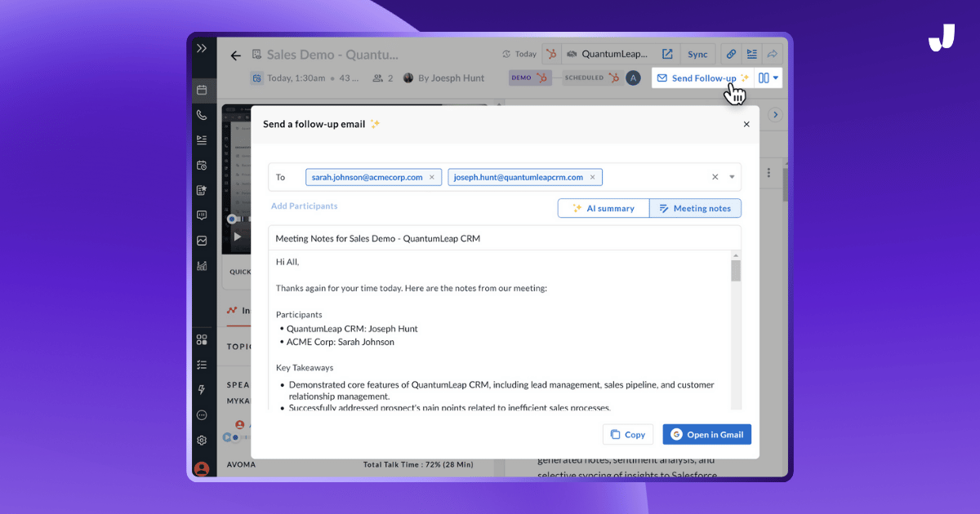Clear all recipients in the To field
The width and height of the screenshot is (980, 514).
click(715, 177)
